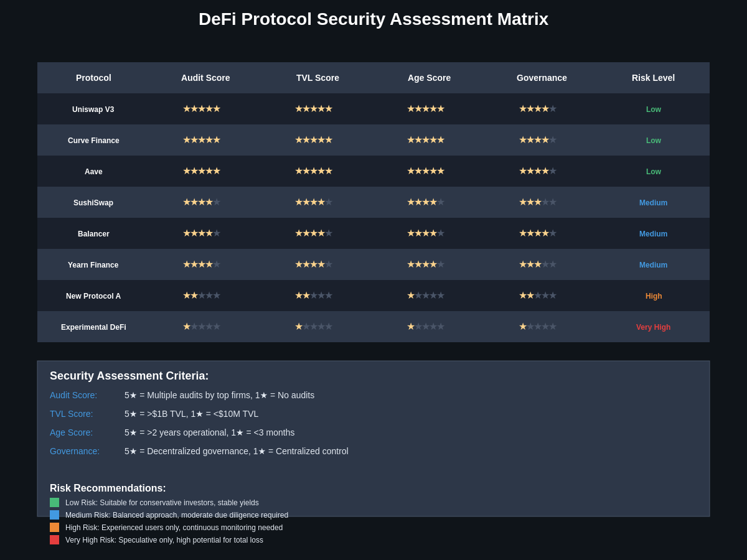
Task: Click the Age Score column header
Action: [x=430, y=78]
